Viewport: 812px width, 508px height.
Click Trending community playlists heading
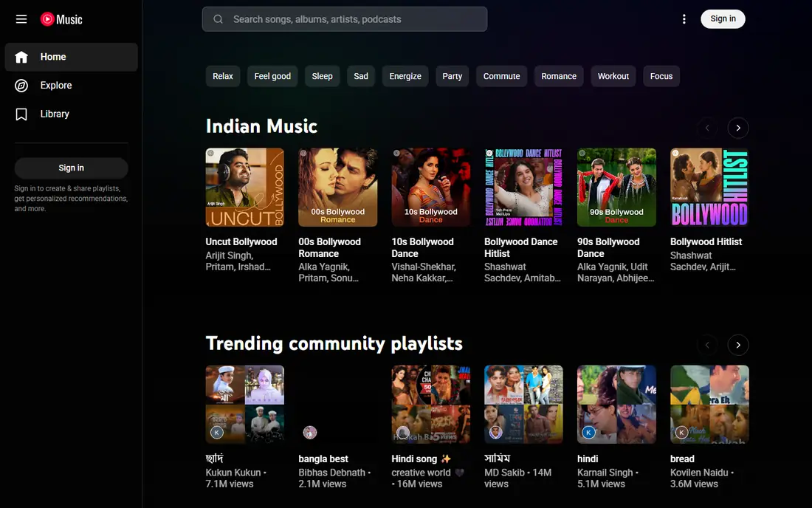334,343
